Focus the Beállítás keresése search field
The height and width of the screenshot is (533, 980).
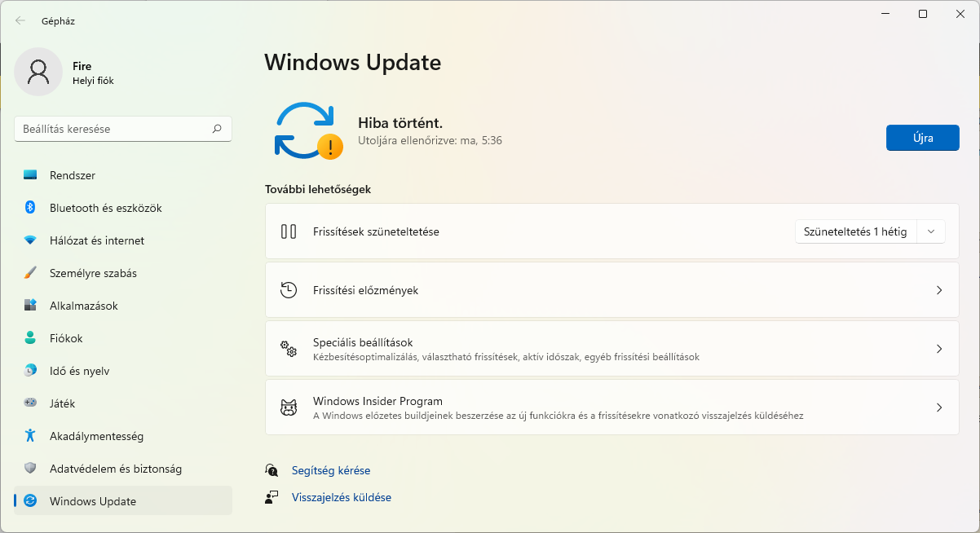(123, 129)
